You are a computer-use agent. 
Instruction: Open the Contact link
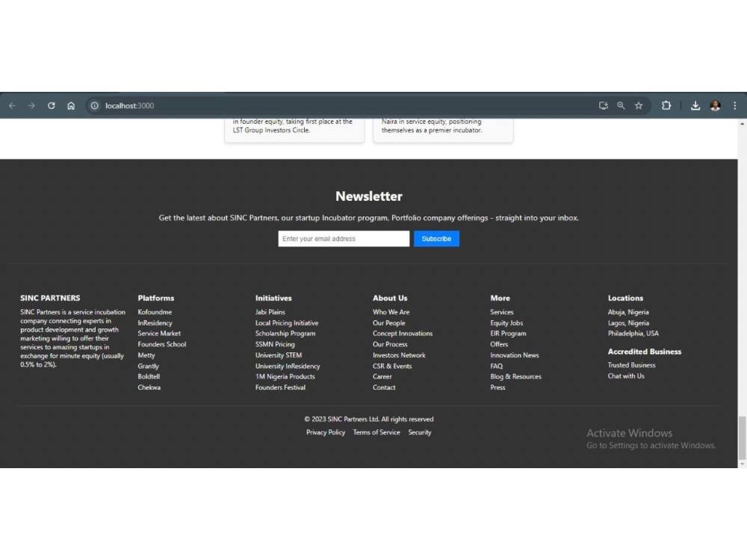(x=384, y=388)
